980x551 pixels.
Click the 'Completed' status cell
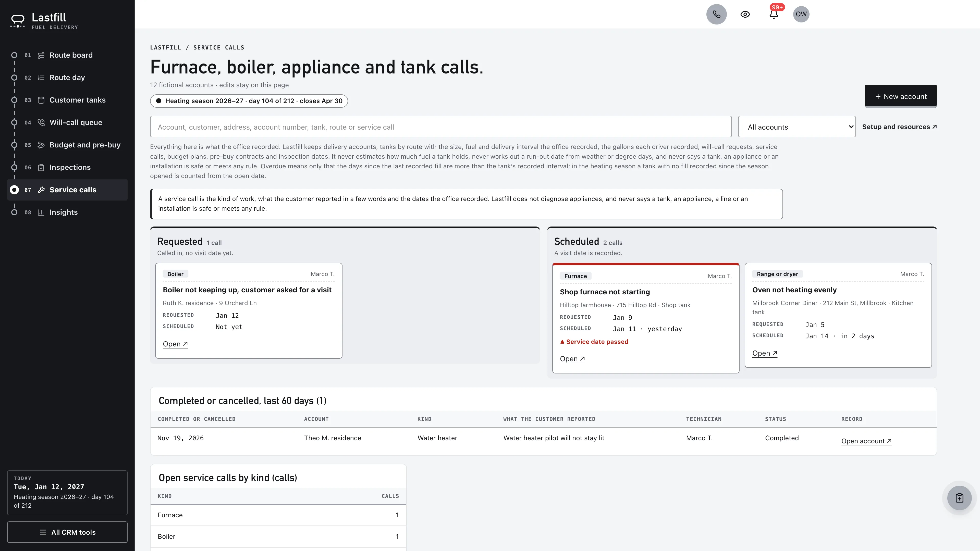(782, 438)
